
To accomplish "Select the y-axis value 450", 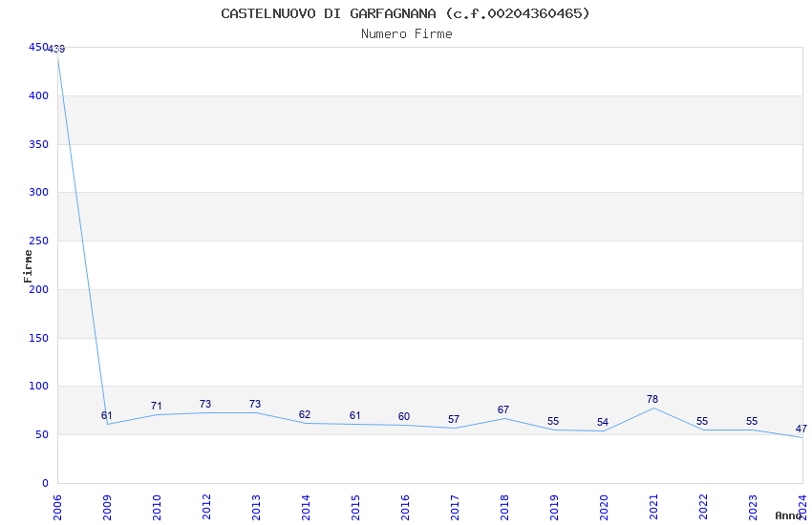I will [38, 47].
